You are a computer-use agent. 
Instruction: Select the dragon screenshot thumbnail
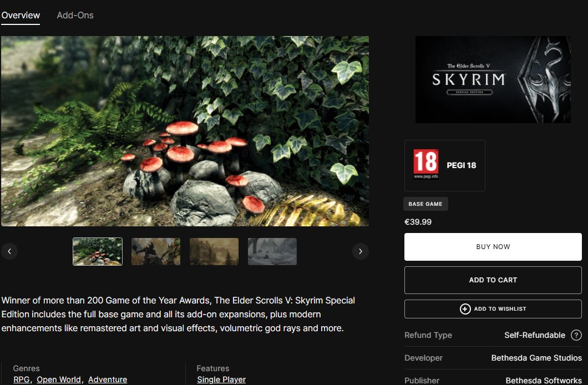pos(155,251)
